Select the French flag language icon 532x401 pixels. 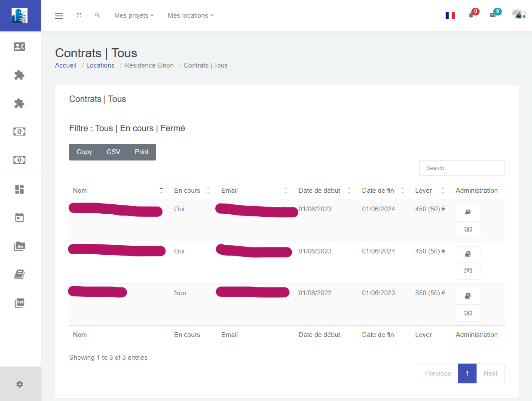coord(450,15)
